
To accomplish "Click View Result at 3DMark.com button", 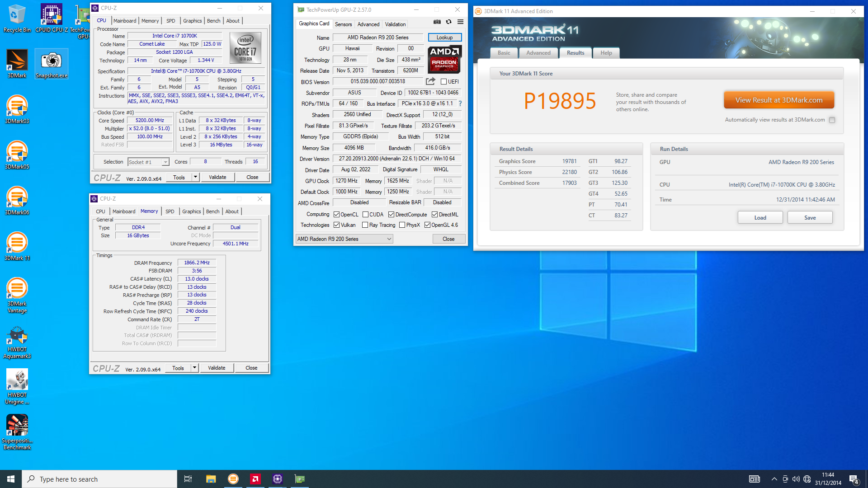I will point(779,100).
